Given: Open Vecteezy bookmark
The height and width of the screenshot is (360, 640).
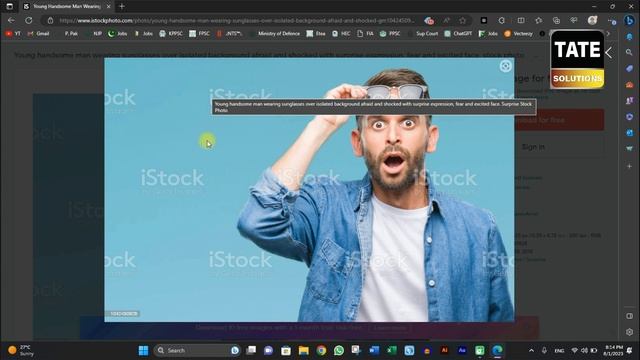Looking at the screenshot, I should coord(518,34).
